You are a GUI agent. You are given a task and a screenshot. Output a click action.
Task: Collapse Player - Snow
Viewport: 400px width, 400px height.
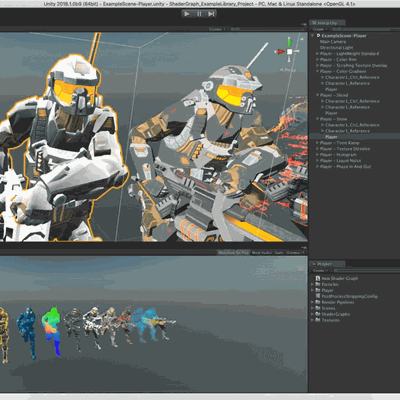click(318, 119)
